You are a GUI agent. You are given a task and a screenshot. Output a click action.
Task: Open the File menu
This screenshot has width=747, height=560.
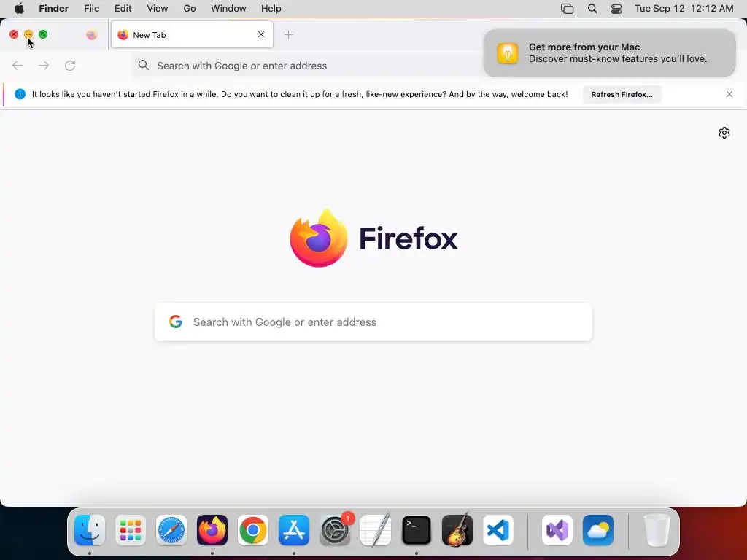[x=91, y=9]
